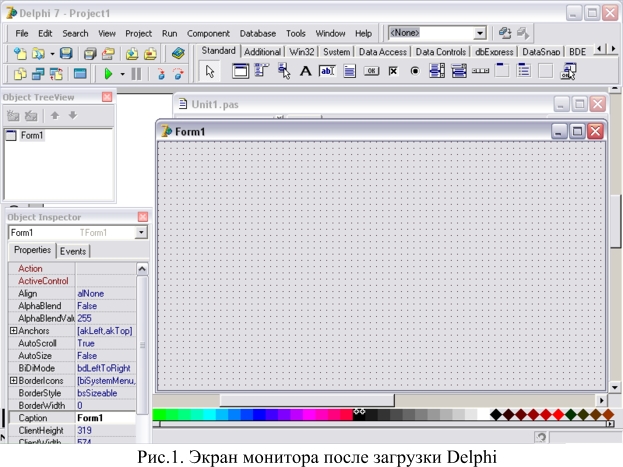The height and width of the screenshot is (467, 623).
Task: Expand the Anchors property
Action: tap(13, 330)
